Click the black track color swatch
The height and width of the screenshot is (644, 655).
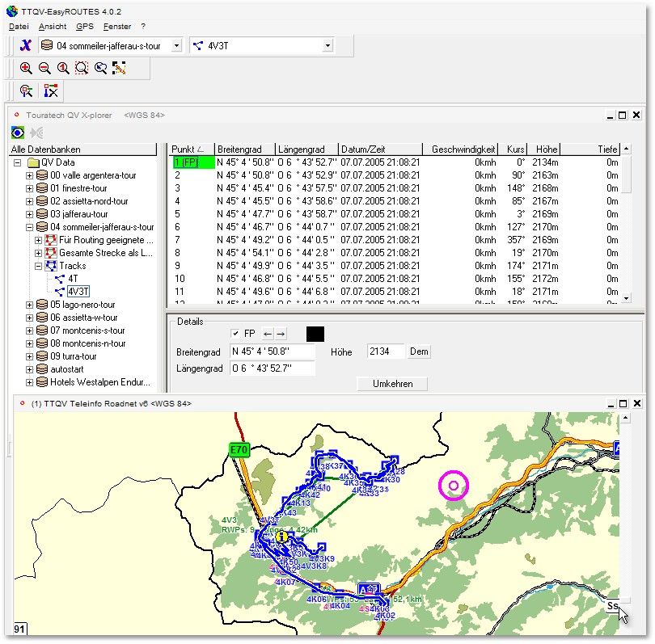tap(316, 334)
